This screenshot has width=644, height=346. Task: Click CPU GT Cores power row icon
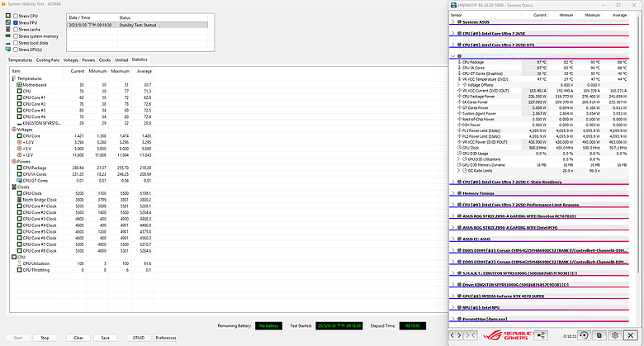[19, 180]
